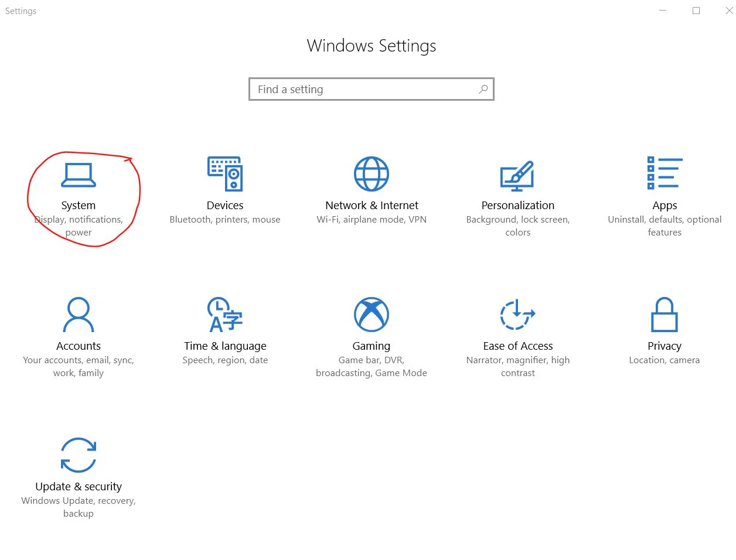Click the Time & language label
Viewport: 736px width, 560px height.
click(x=225, y=346)
